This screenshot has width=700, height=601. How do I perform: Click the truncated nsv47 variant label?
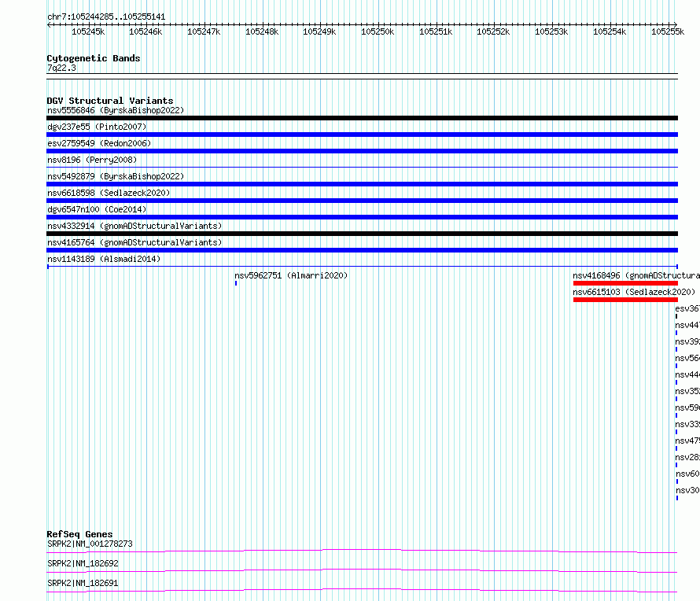[687, 441]
